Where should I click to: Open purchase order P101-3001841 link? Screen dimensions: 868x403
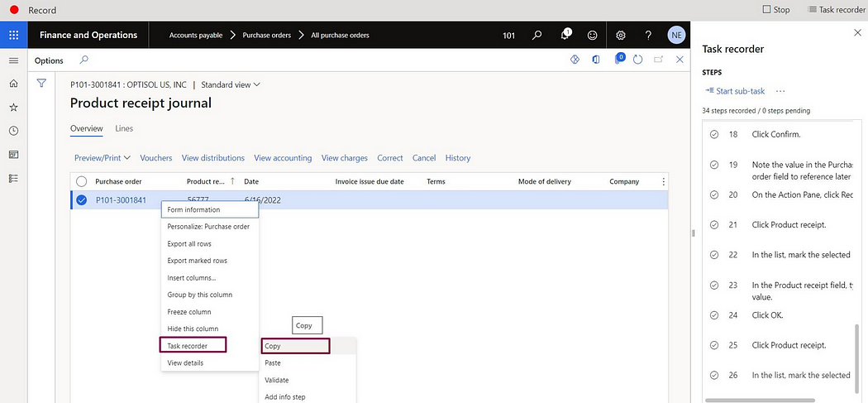[x=121, y=200]
